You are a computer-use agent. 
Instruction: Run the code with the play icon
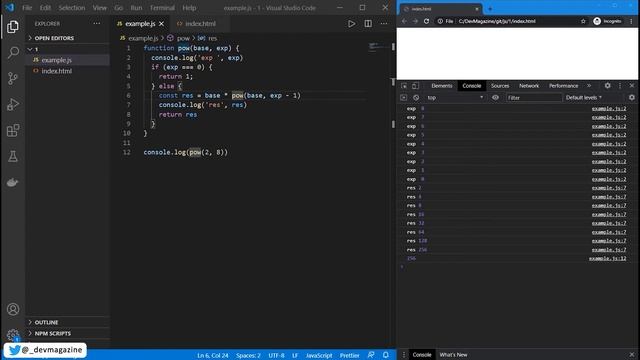(351, 24)
